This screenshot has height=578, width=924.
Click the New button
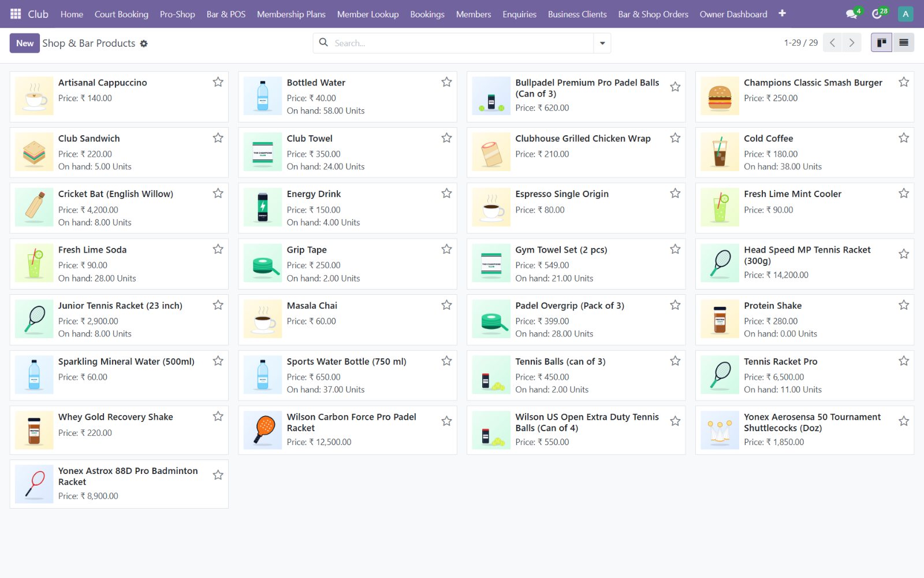[25, 43]
